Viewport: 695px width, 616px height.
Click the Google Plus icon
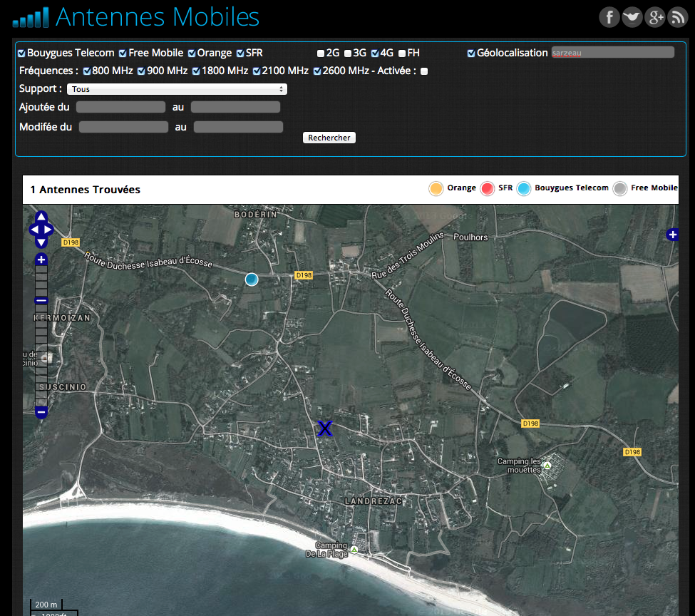(x=655, y=17)
